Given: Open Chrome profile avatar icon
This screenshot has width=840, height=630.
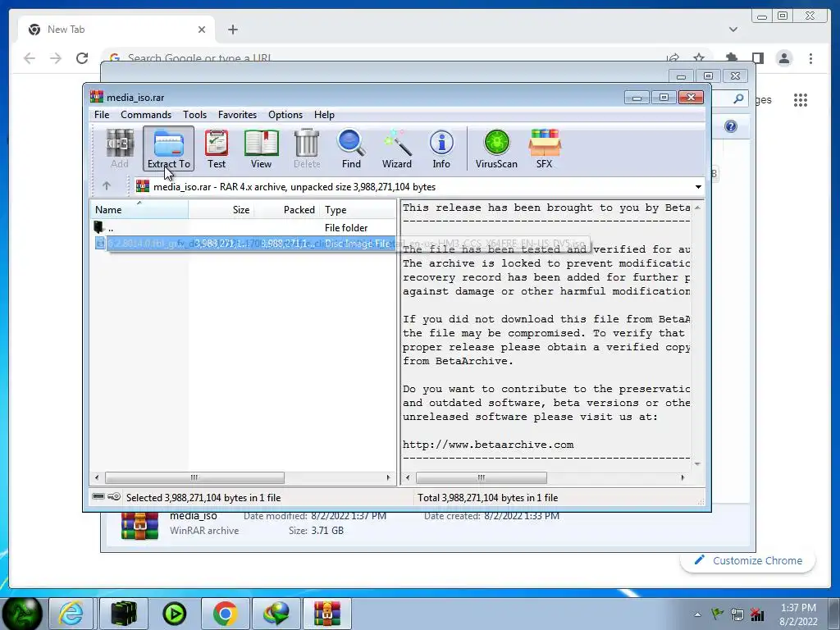Looking at the screenshot, I should click(x=783, y=58).
